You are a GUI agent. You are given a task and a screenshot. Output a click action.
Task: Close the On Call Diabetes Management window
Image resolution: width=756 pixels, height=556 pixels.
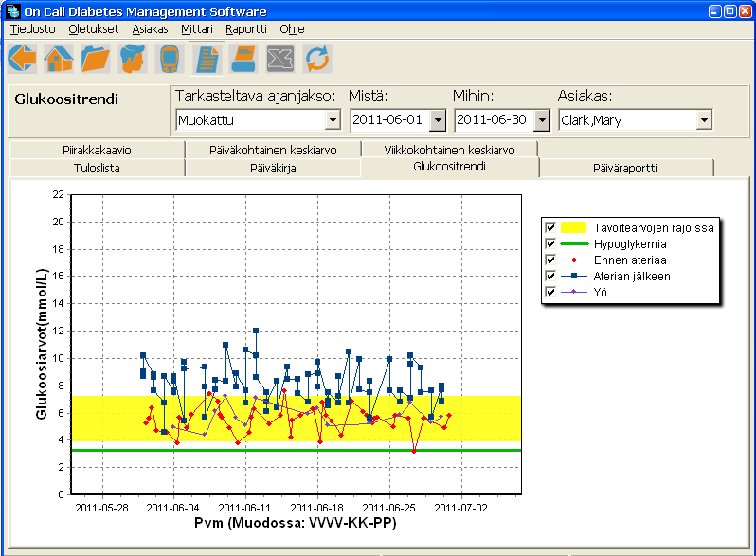pyautogui.click(x=746, y=11)
